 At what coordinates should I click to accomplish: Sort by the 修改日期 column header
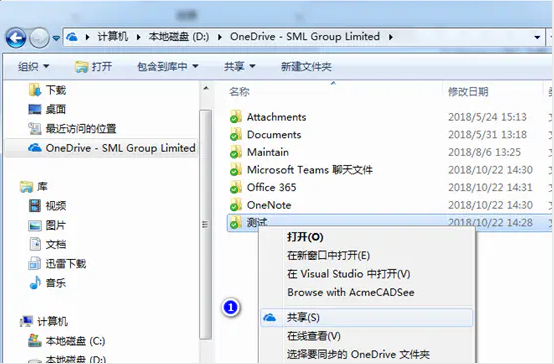click(x=468, y=92)
